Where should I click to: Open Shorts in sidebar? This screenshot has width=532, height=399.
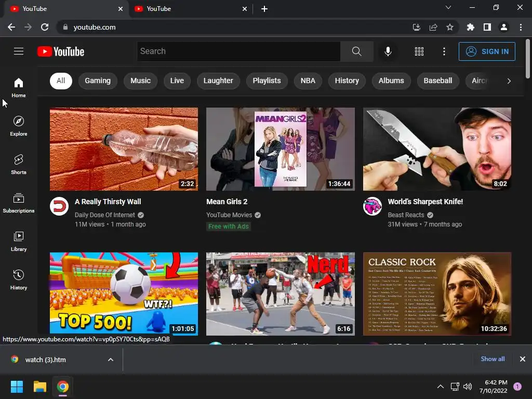(19, 165)
